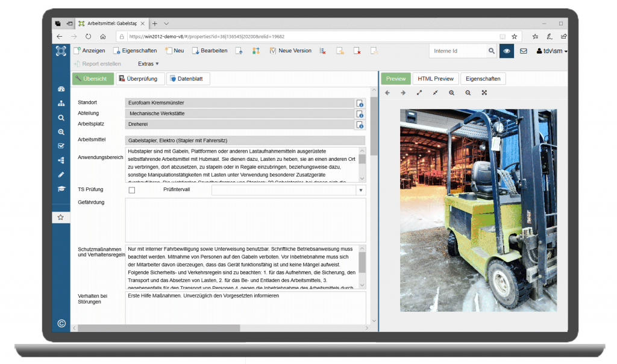
Task: Open Abteilung lookup icon for Mechanische Werkstätte
Action: point(360,114)
